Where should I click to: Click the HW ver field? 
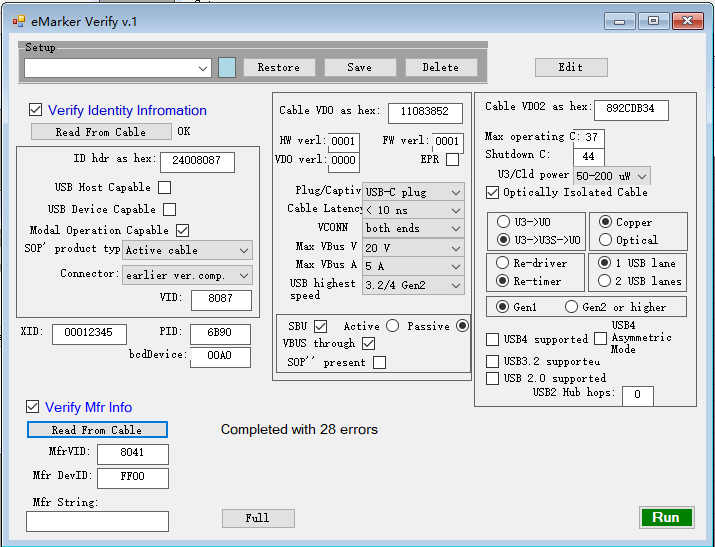pyautogui.click(x=343, y=142)
